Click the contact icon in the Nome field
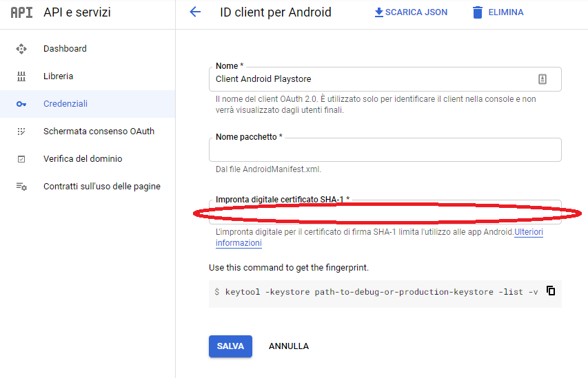The width and height of the screenshot is (588, 378). [x=543, y=79]
